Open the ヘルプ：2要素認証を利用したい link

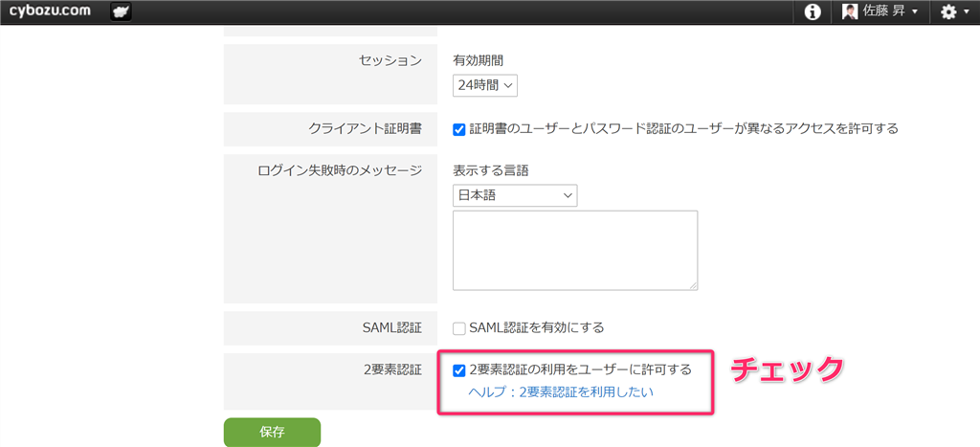pyautogui.click(x=561, y=392)
